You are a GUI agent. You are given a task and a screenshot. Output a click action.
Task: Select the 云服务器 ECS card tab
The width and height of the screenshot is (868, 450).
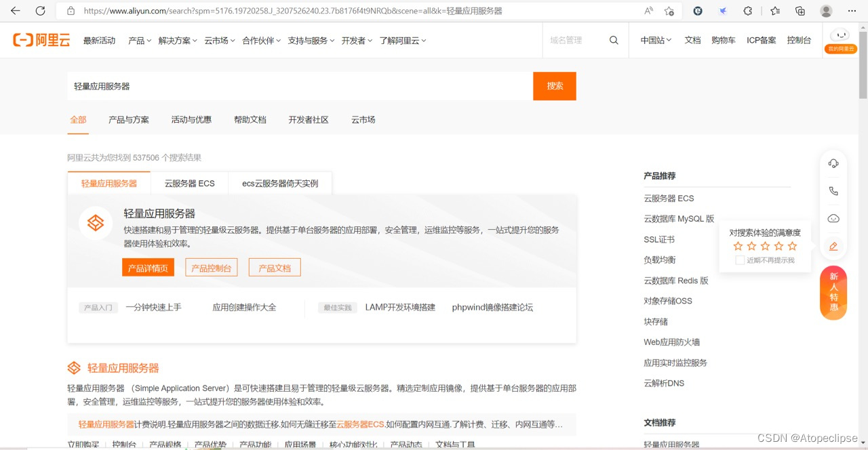point(189,183)
